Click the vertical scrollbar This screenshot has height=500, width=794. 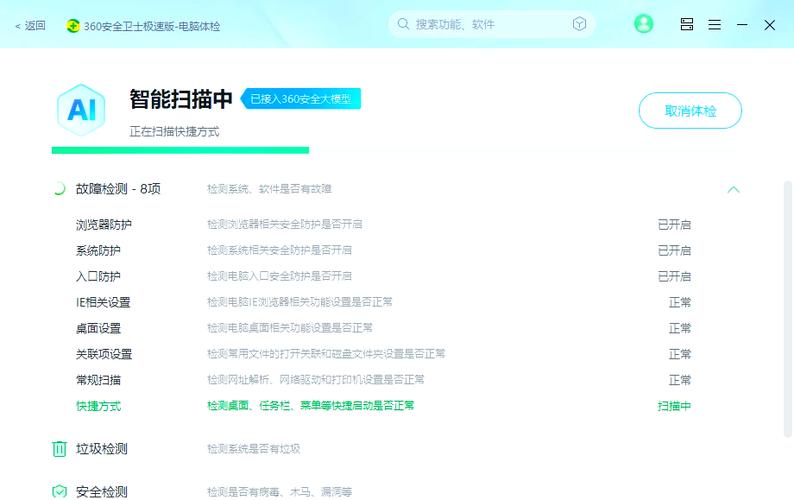point(787,309)
